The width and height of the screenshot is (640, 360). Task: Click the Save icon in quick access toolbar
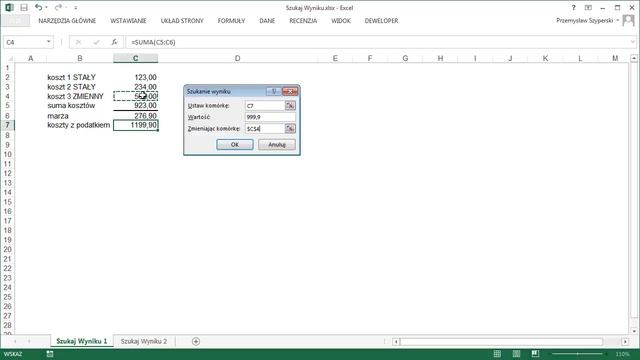(24, 8)
